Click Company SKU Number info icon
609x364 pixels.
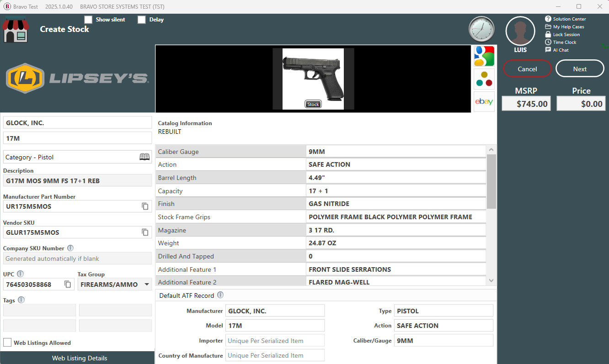70,248
